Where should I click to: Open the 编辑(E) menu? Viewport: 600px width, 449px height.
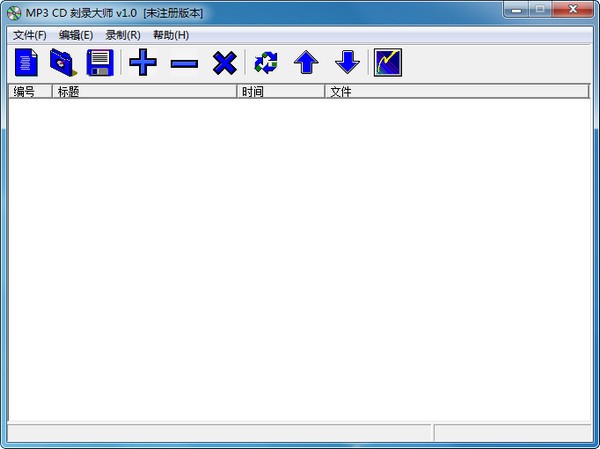(76, 35)
